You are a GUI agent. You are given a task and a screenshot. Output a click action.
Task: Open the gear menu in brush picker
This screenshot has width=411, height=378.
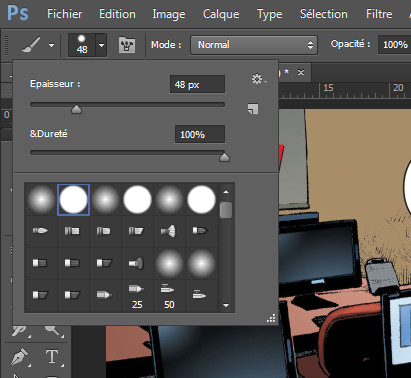coord(258,79)
